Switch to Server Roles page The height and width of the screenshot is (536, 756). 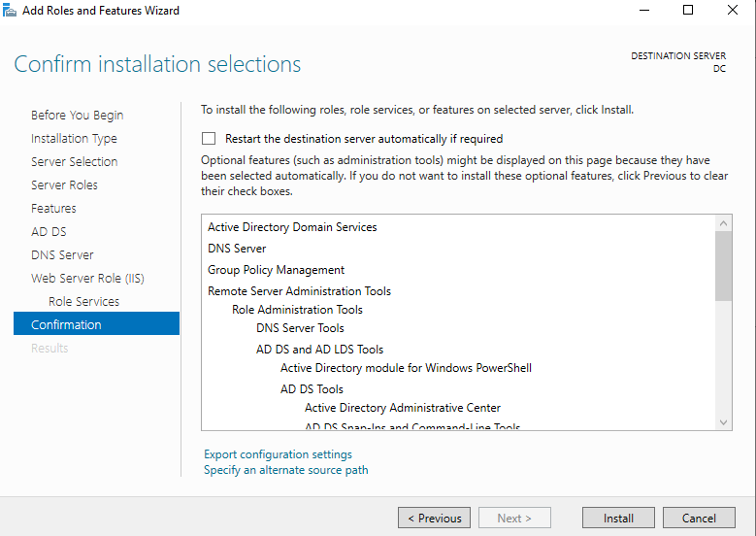64,184
